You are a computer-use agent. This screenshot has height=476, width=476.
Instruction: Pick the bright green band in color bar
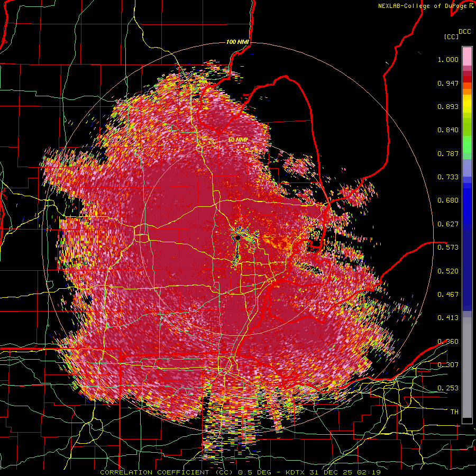pos(467,144)
